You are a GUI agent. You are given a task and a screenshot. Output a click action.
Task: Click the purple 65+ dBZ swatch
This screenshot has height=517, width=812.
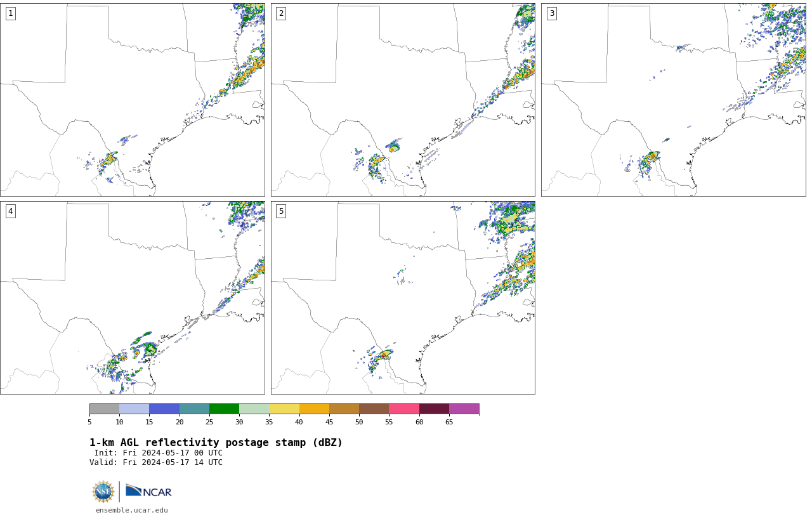point(464,409)
